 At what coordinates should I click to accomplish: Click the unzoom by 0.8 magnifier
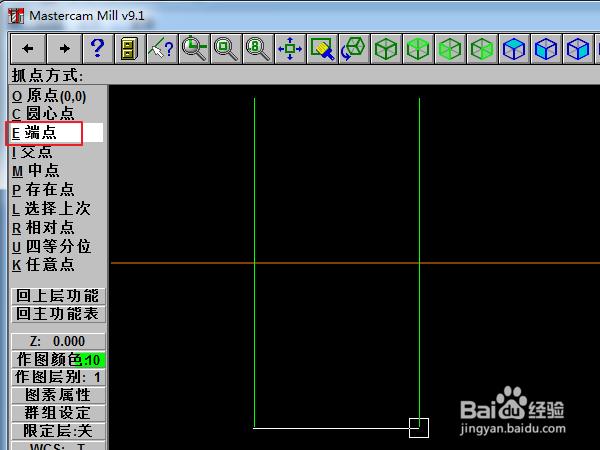click(x=258, y=49)
